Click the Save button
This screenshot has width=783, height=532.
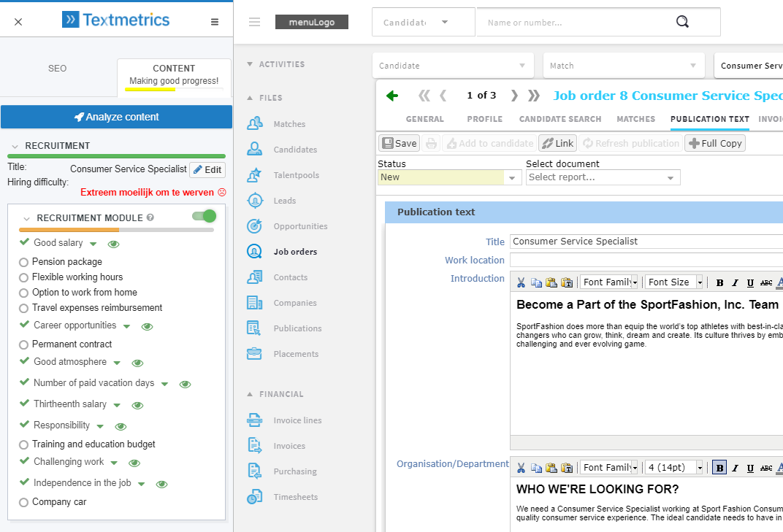click(x=400, y=144)
